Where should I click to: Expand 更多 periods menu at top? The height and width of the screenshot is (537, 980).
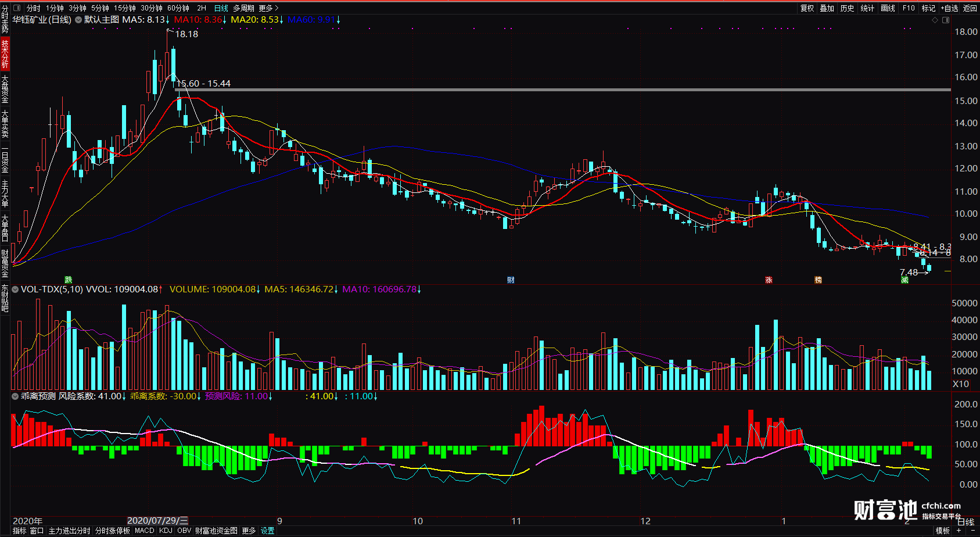268,8
